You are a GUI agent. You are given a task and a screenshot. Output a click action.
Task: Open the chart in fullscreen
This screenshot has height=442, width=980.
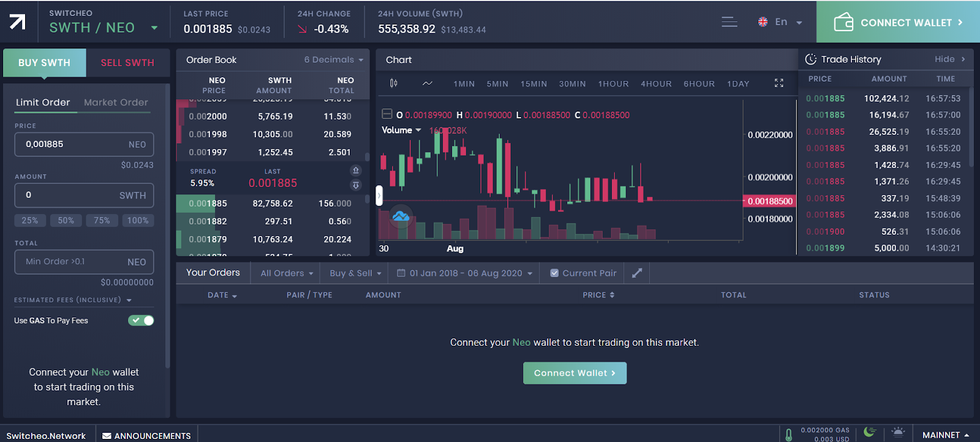pos(778,83)
